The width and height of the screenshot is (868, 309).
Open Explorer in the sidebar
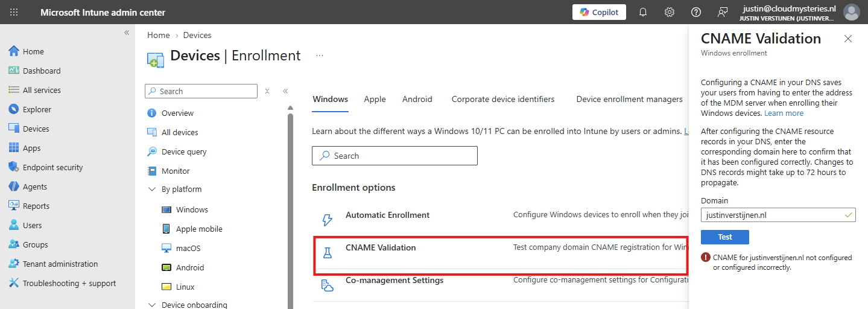pyautogui.click(x=37, y=109)
